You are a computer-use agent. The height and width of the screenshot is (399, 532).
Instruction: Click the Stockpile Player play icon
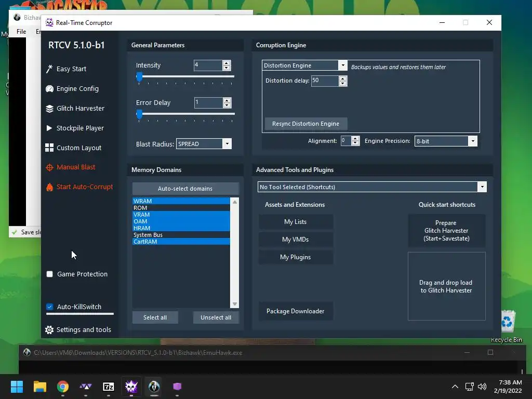pyautogui.click(x=49, y=128)
